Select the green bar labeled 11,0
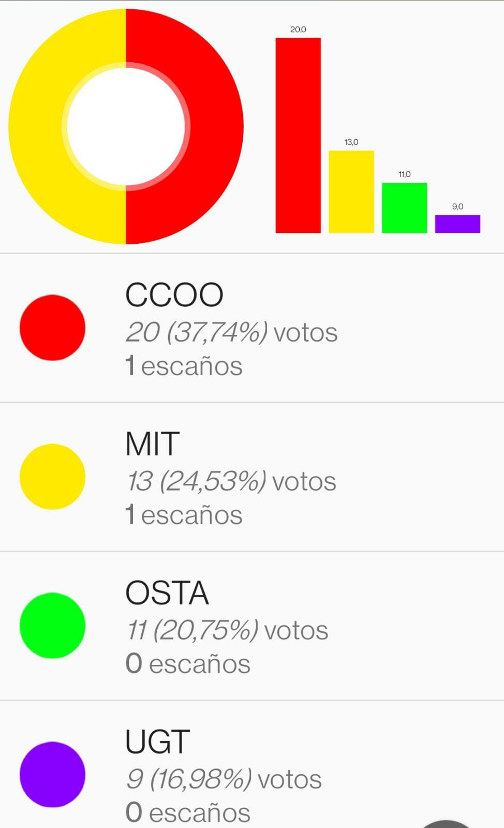The width and height of the screenshot is (504, 828). point(404,208)
